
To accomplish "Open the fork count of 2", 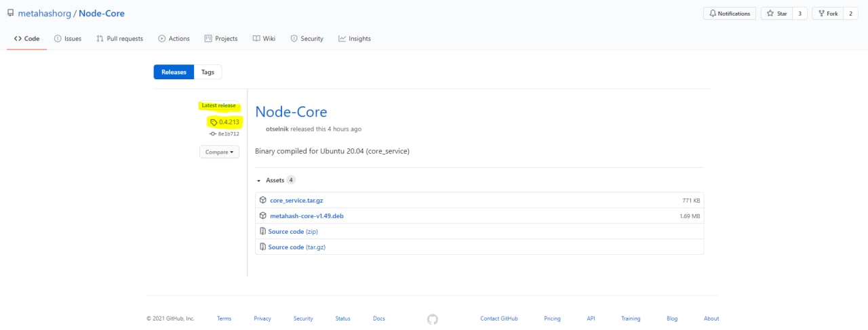I will [850, 14].
